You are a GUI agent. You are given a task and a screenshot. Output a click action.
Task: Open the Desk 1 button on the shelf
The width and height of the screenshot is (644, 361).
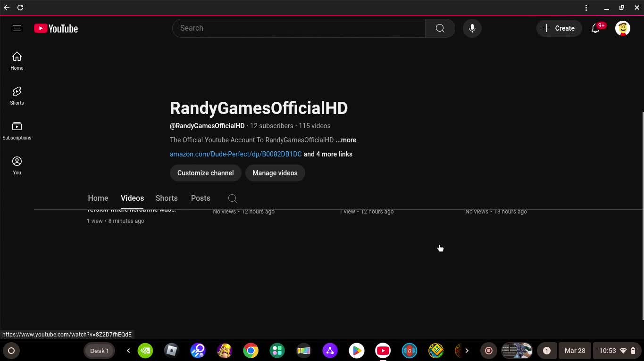100,351
